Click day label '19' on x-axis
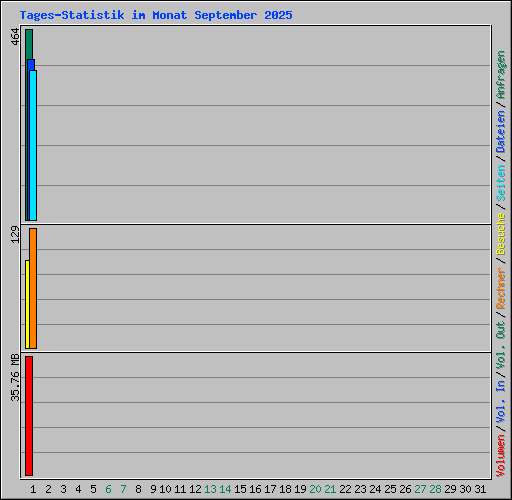The width and height of the screenshot is (512, 500). click(x=300, y=489)
